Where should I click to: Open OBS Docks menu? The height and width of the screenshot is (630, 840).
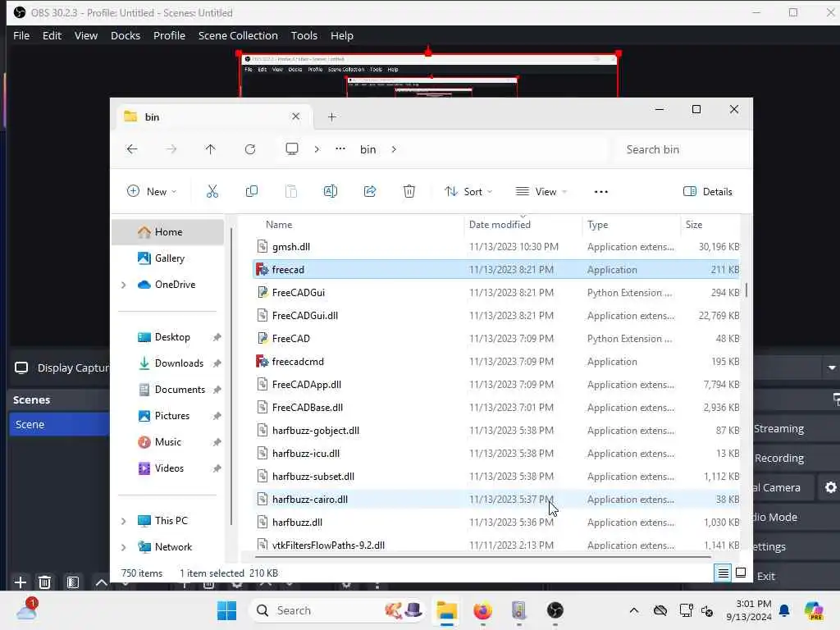click(x=126, y=35)
